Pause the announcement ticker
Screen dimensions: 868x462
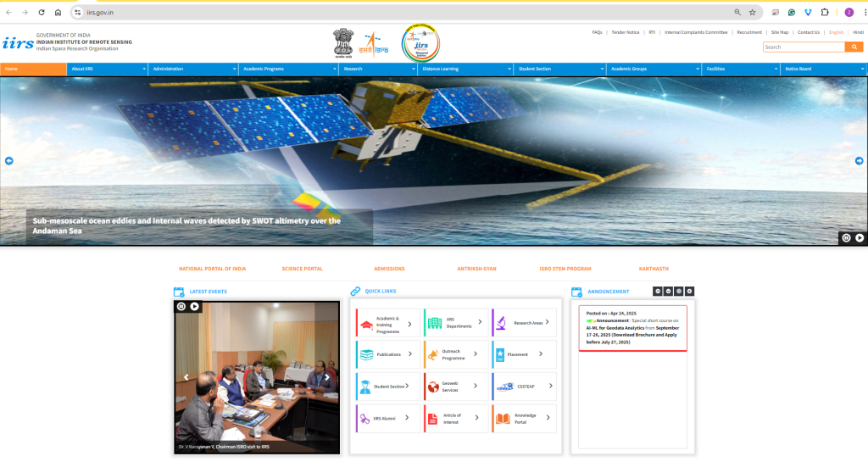[x=679, y=291]
